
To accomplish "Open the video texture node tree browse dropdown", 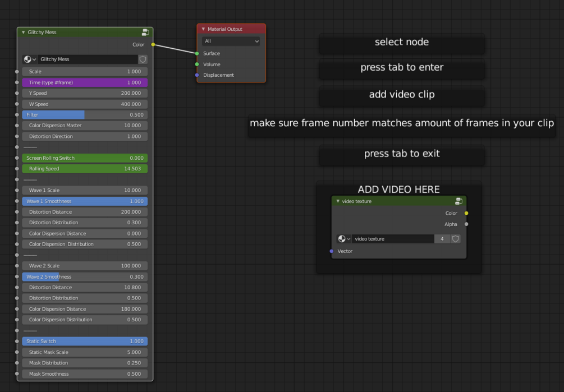I will click(x=344, y=238).
